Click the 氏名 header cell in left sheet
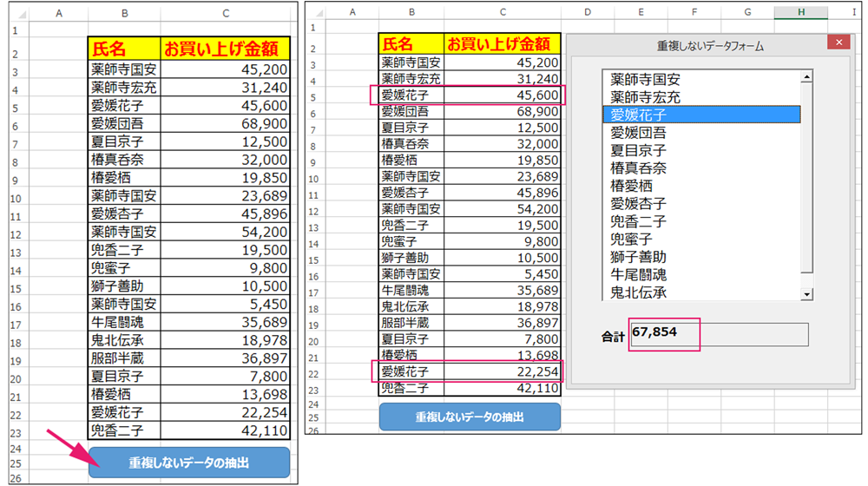 pyautogui.click(x=124, y=47)
